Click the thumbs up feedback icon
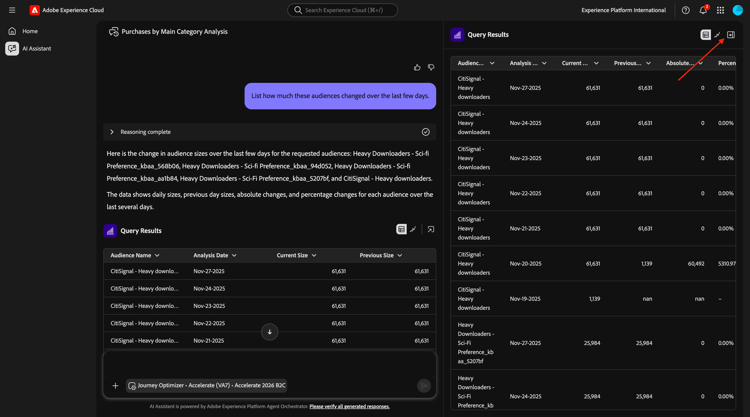Image resolution: width=750 pixels, height=417 pixels. [x=417, y=67]
